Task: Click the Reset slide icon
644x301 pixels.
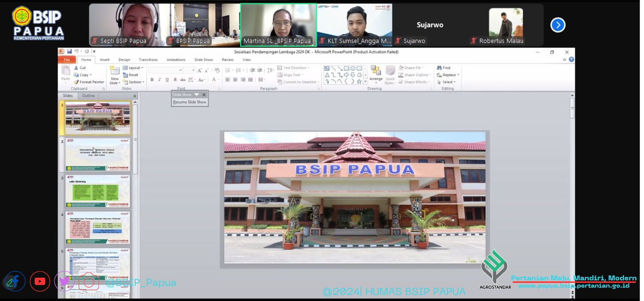Action: pos(125,75)
